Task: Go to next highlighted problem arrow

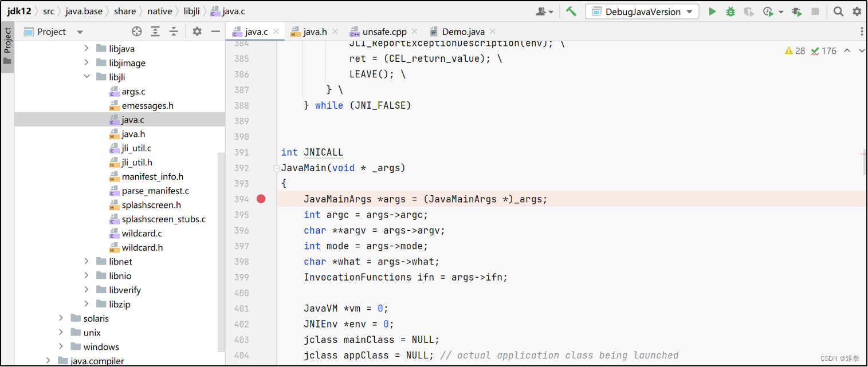Action: click(x=861, y=50)
